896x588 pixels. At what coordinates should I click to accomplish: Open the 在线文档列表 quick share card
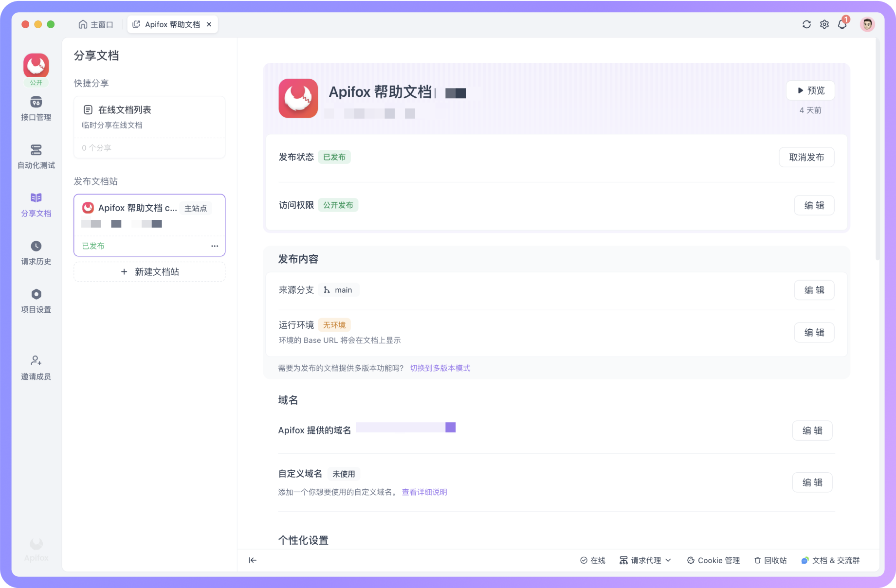(x=149, y=127)
